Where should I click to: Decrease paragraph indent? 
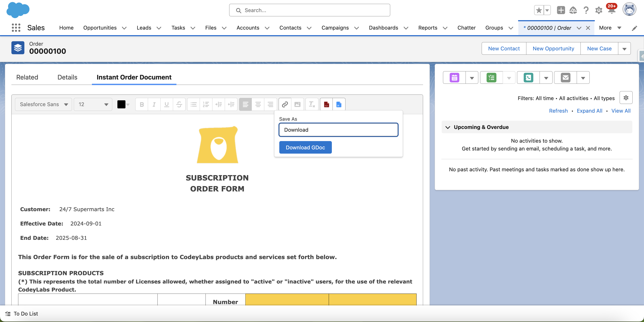[231, 104]
